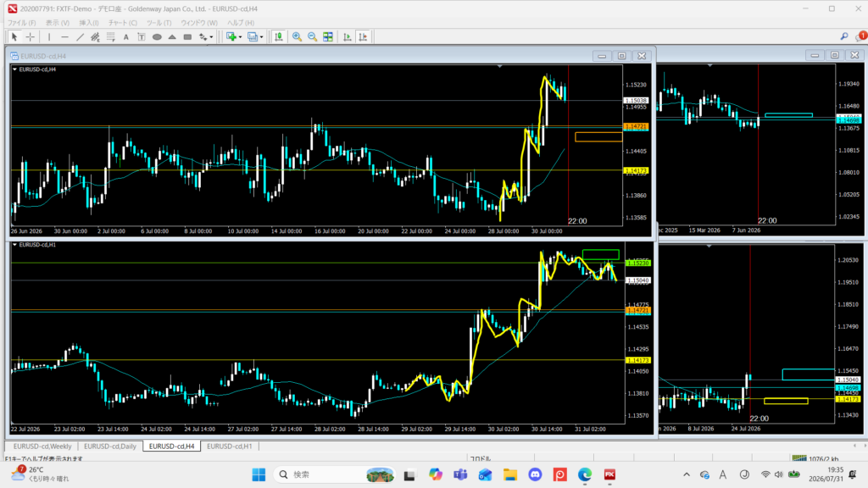Screen dimensions: 868x488
Task: Select the orange rectangle on H4 chart
Action: [x=598, y=136]
